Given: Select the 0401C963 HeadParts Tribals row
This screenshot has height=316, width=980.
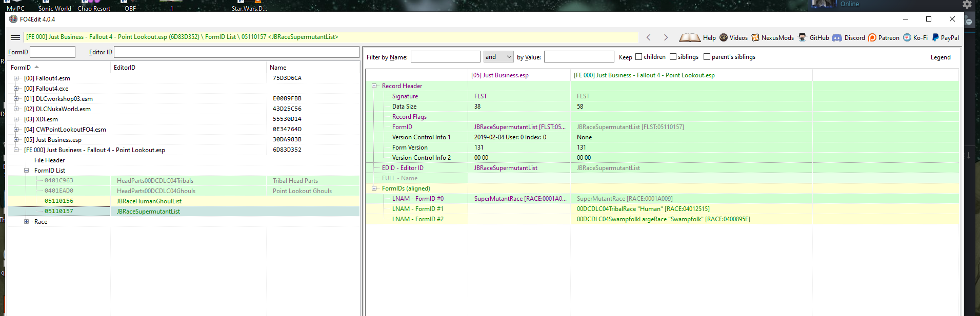Looking at the screenshot, I should click(x=184, y=181).
